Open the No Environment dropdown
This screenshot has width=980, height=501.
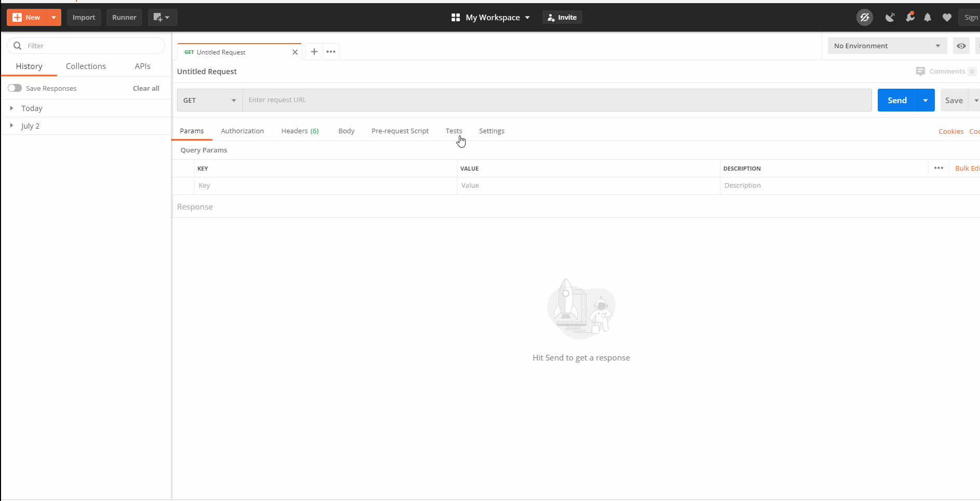(x=887, y=46)
